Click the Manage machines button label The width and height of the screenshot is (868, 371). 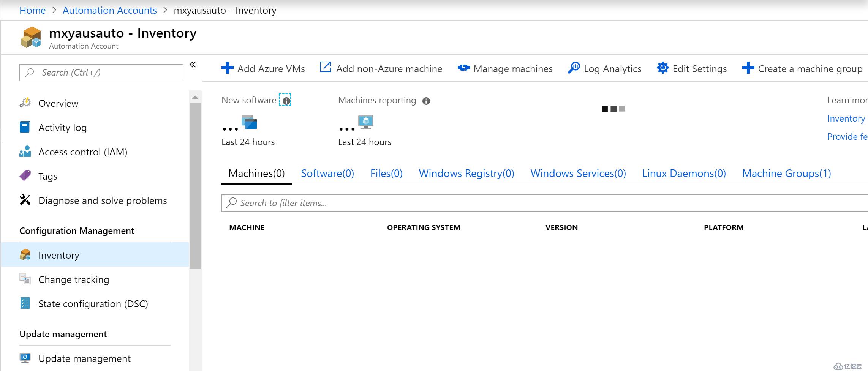point(513,69)
